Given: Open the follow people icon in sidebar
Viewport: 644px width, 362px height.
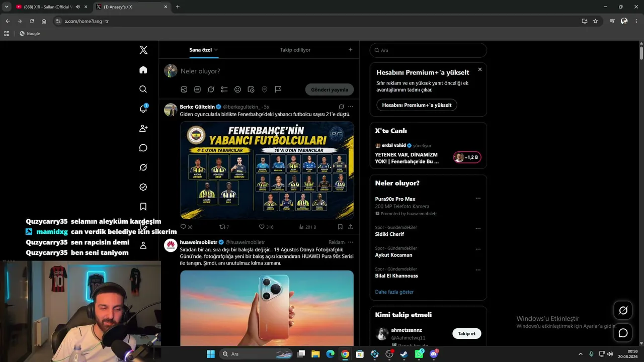Looking at the screenshot, I should click(143, 128).
